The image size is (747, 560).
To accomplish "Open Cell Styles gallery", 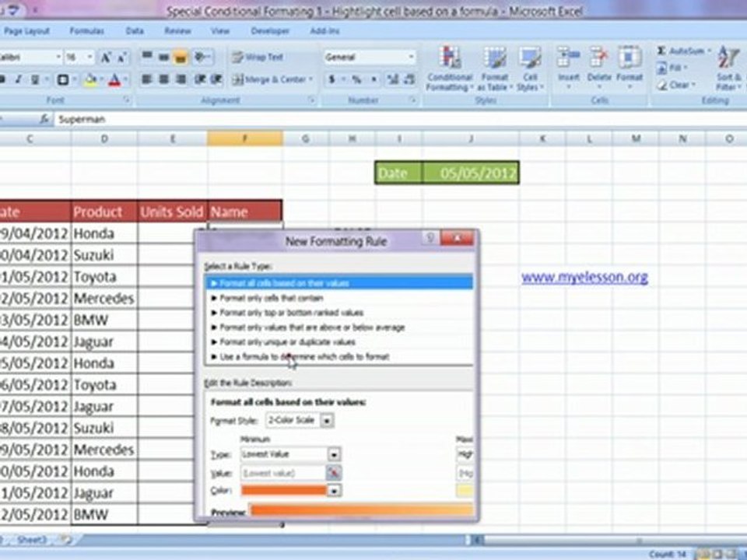I will pos(530,68).
